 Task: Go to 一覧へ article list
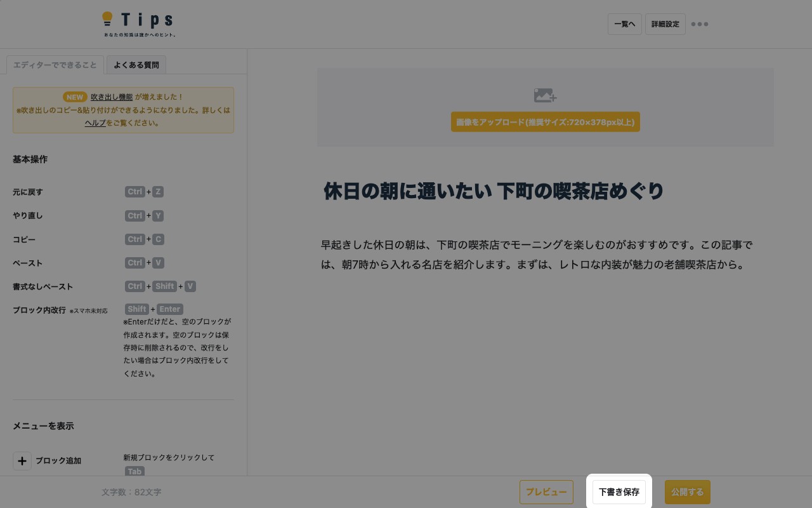[625, 24]
